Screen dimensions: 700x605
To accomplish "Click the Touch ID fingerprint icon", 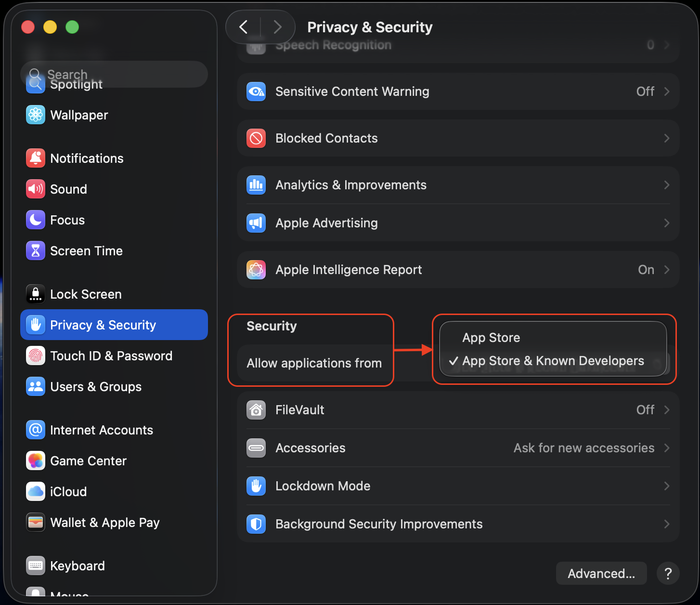I will tap(36, 355).
